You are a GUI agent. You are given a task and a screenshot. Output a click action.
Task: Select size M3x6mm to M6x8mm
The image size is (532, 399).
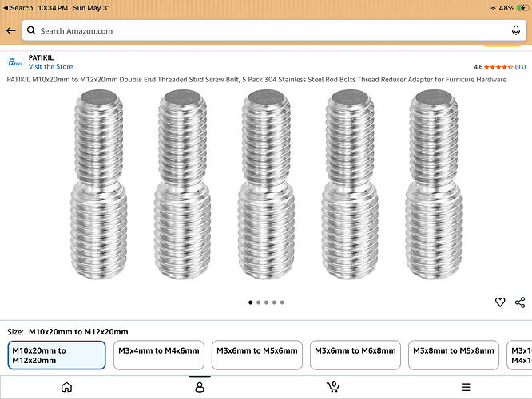point(355,355)
